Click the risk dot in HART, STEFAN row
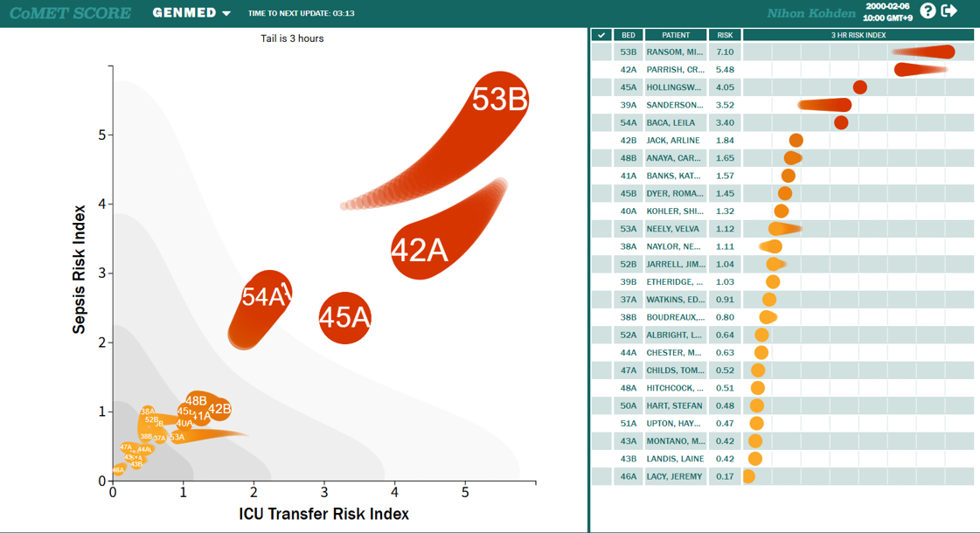Viewport: 980px width, 533px height. click(x=756, y=405)
